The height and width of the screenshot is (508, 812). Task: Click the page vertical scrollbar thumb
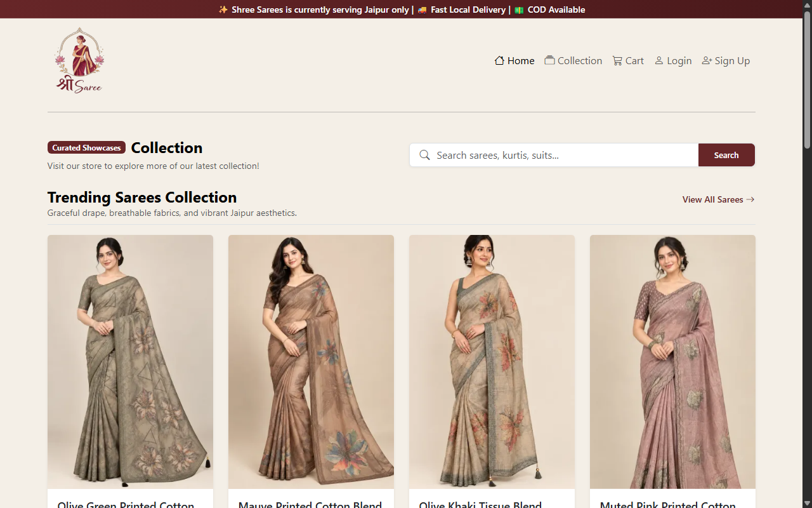click(x=807, y=79)
